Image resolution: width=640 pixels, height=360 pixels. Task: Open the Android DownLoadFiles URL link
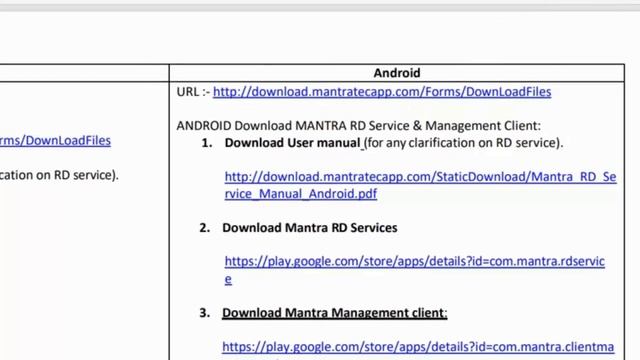[382, 92]
